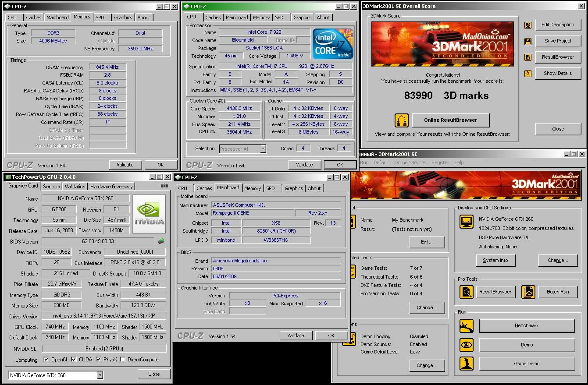Click the BIOS Version field 62.00.49.00.03
This screenshot has height=385, width=588.
pos(98,241)
